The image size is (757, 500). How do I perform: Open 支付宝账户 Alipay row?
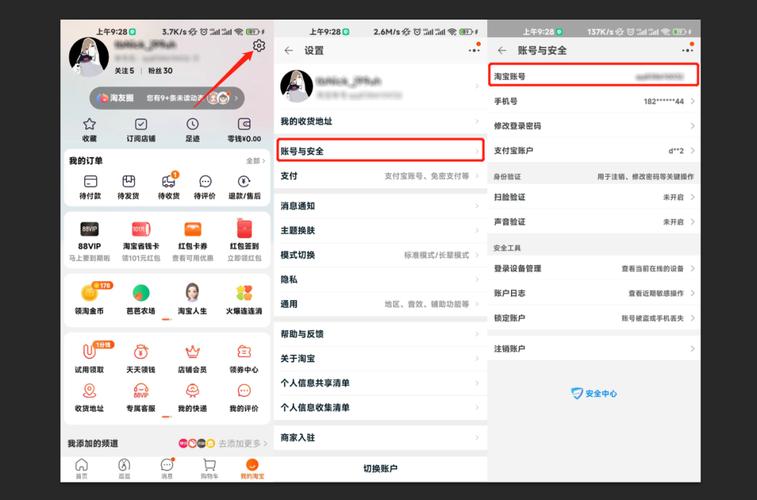coord(594,151)
